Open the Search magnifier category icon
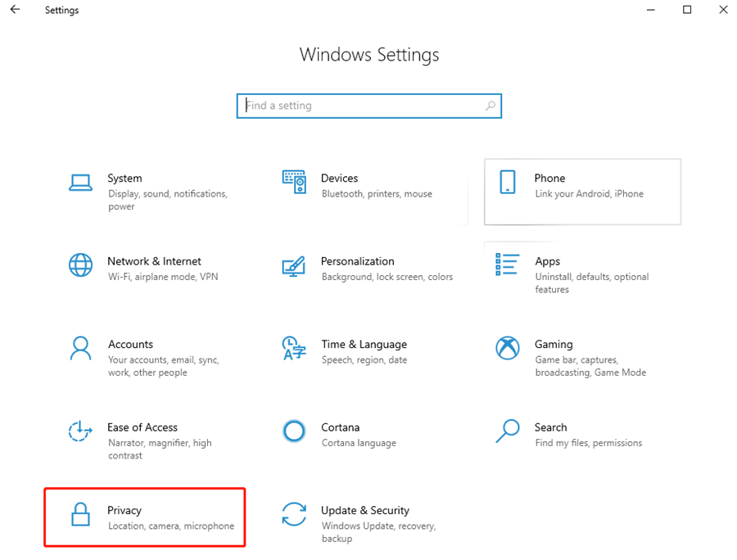 point(508,431)
